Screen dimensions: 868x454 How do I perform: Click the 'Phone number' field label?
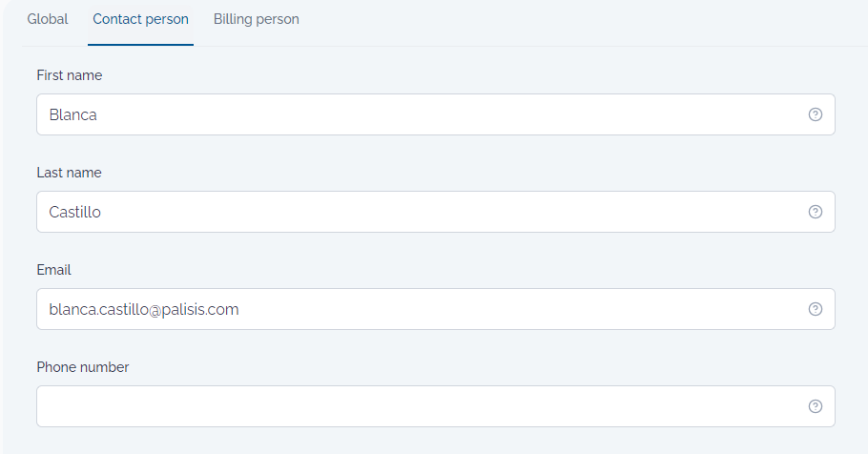point(82,367)
